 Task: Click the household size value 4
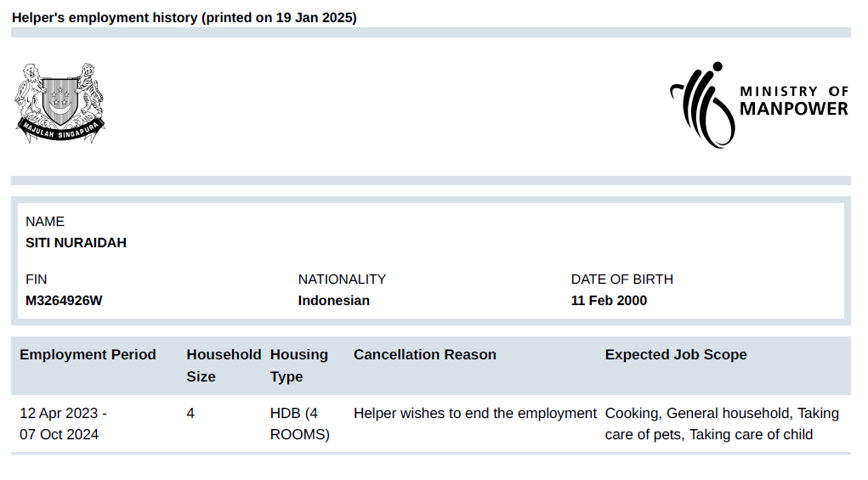[x=190, y=414]
